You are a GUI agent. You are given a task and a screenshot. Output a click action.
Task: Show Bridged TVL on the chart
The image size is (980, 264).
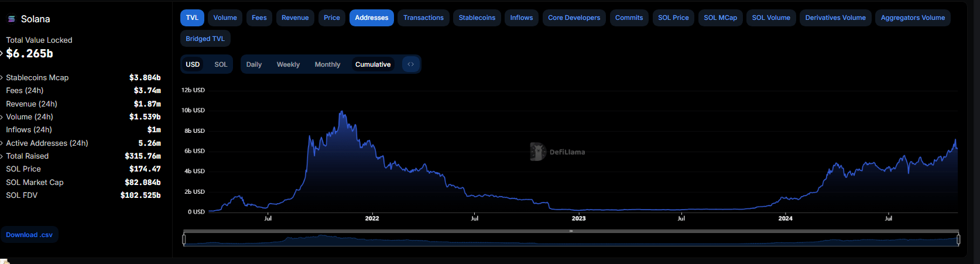pos(205,39)
